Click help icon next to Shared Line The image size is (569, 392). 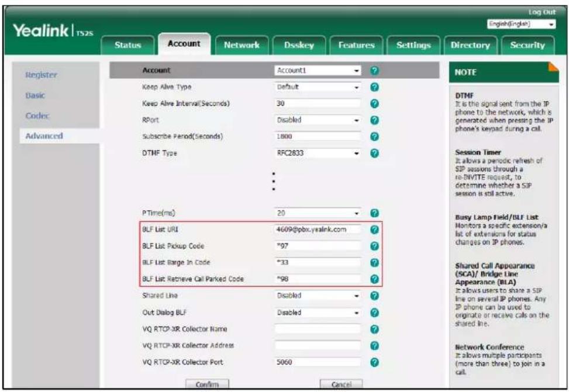tap(374, 296)
